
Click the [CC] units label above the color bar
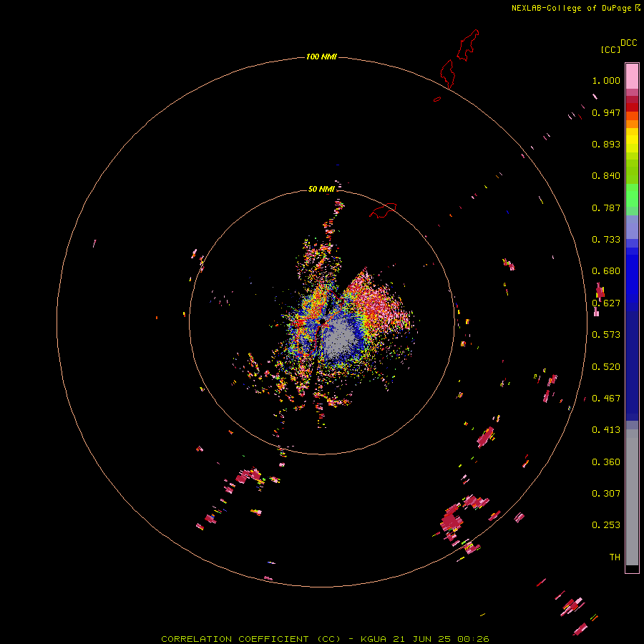(x=610, y=49)
